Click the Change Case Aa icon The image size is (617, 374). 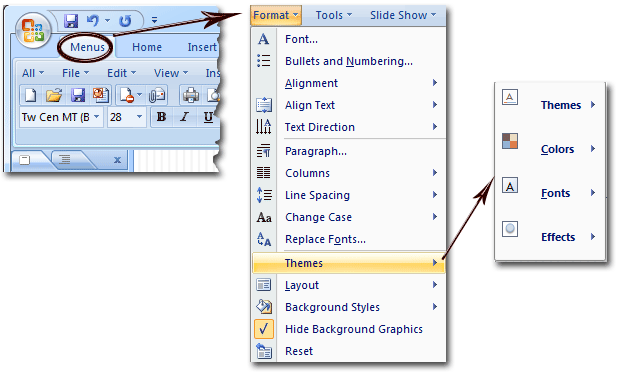click(264, 217)
